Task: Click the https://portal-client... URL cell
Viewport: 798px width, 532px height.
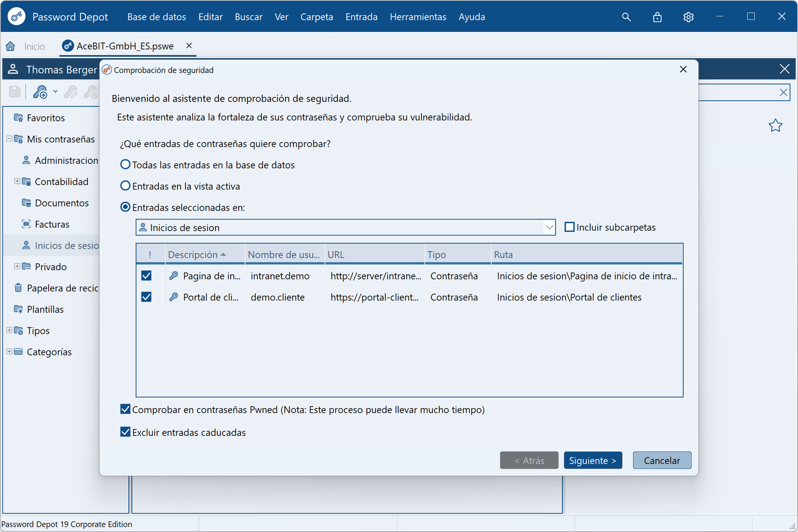Action: point(374,297)
